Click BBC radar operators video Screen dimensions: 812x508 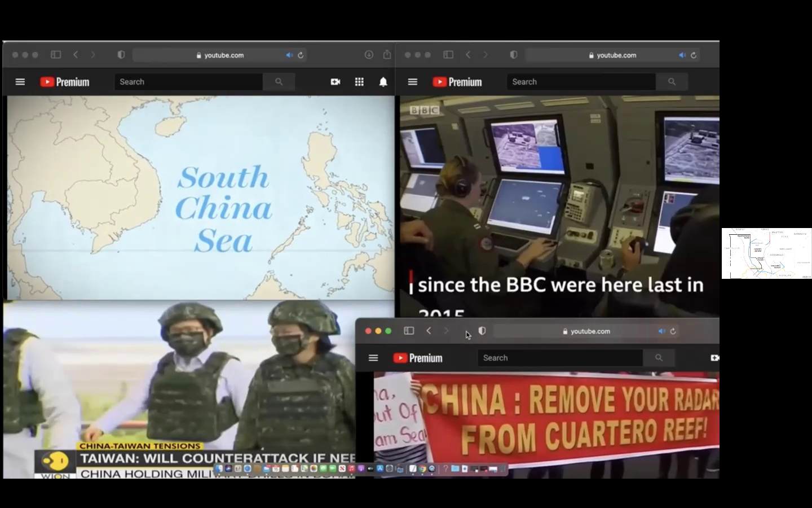pyautogui.click(x=559, y=206)
